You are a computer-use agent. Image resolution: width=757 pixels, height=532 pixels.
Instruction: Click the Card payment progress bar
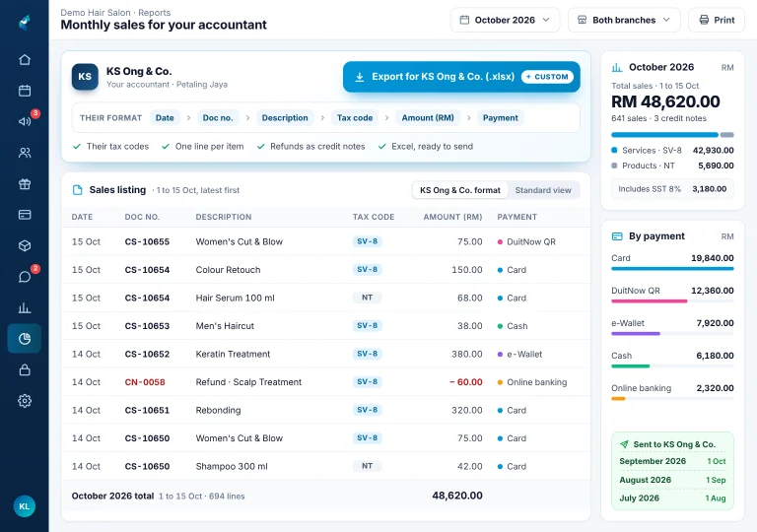672,269
